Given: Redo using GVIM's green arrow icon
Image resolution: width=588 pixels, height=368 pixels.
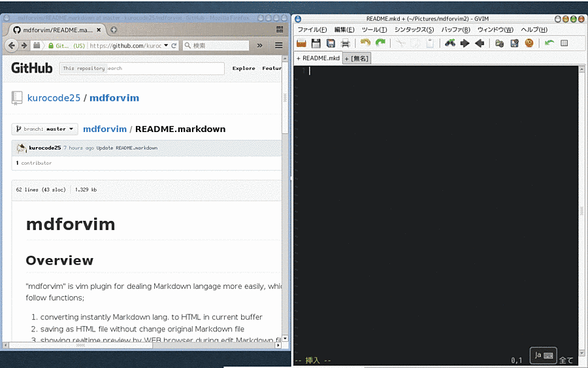Looking at the screenshot, I should pyautogui.click(x=380, y=43).
